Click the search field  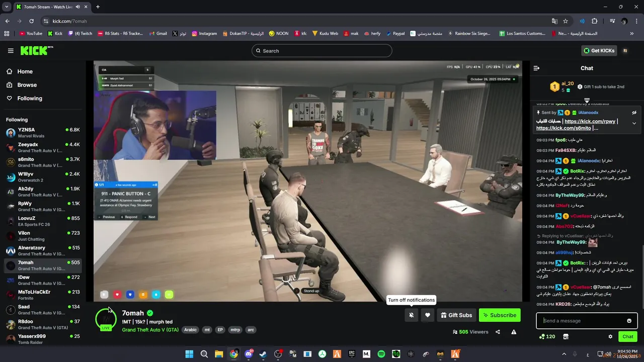pos(322,51)
